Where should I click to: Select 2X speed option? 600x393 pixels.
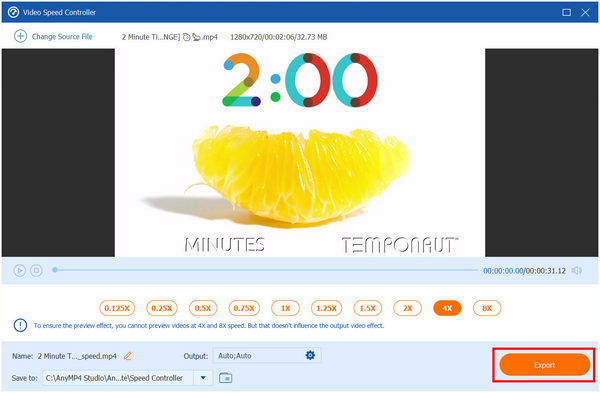tap(408, 308)
